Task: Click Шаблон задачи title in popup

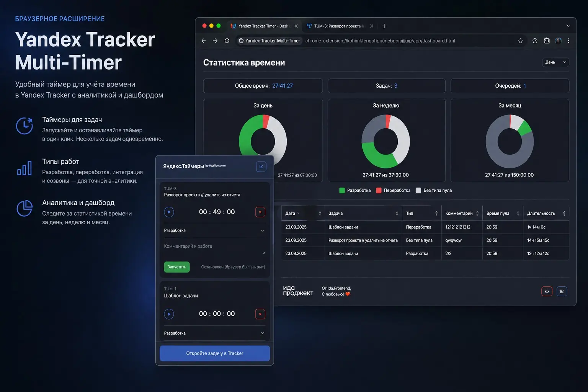Action: click(x=181, y=296)
